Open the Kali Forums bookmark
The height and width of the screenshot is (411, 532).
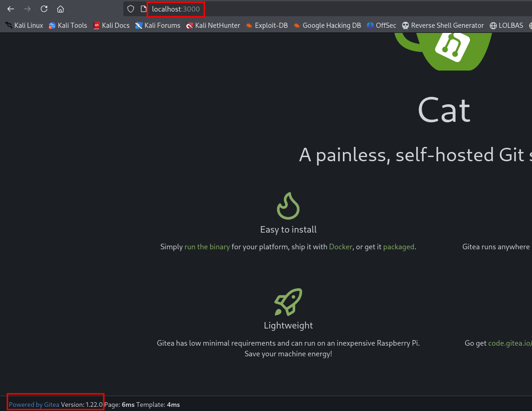coord(158,25)
